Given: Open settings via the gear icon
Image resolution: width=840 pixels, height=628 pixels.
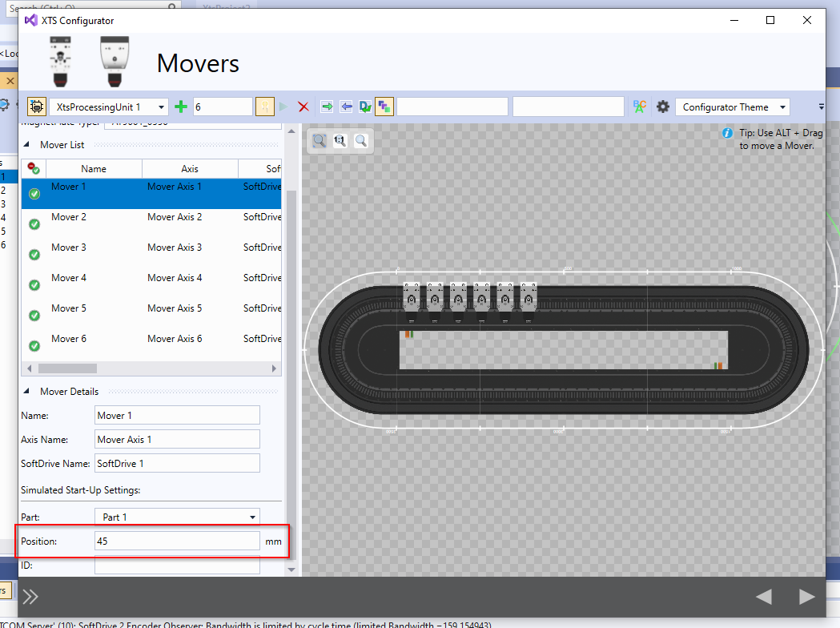Looking at the screenshot, I should tap(663, 107).
